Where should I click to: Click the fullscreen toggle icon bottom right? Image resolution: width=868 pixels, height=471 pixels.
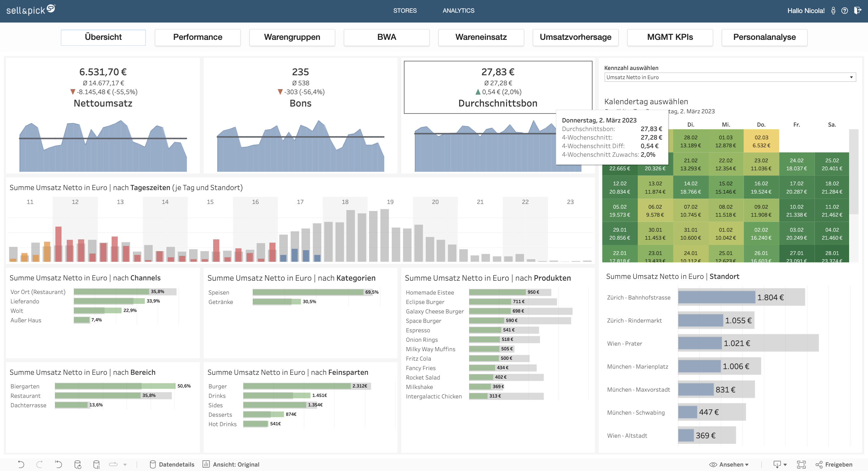coord(802,464)
